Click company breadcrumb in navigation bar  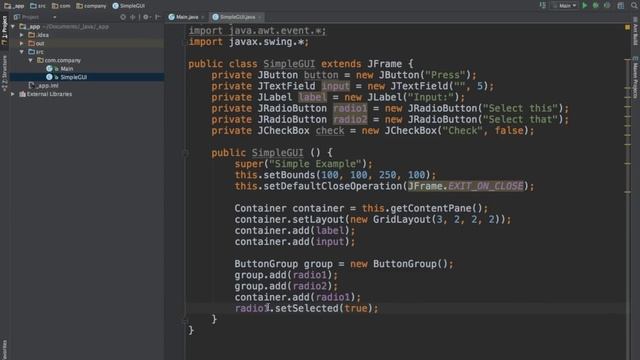point(91,6)
